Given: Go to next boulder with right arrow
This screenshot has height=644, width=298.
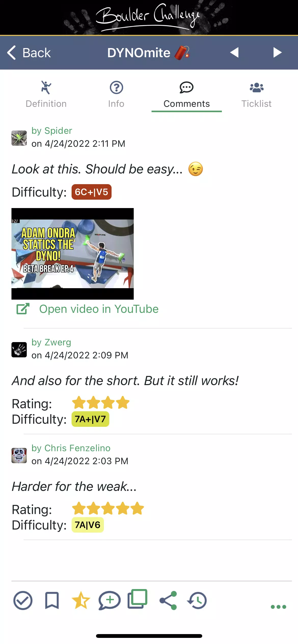Looking at the screenshot, I should click(x=277, y=52).
